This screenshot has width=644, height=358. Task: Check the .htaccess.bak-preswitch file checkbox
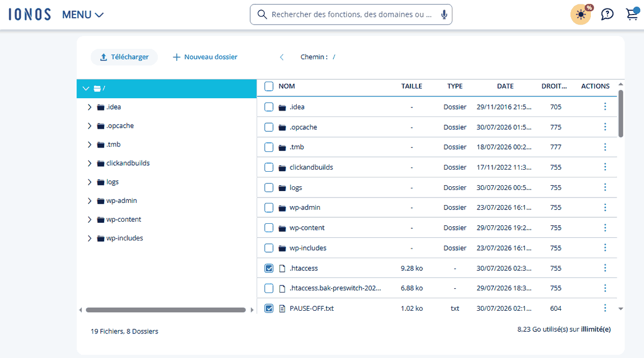pos(269,288)
